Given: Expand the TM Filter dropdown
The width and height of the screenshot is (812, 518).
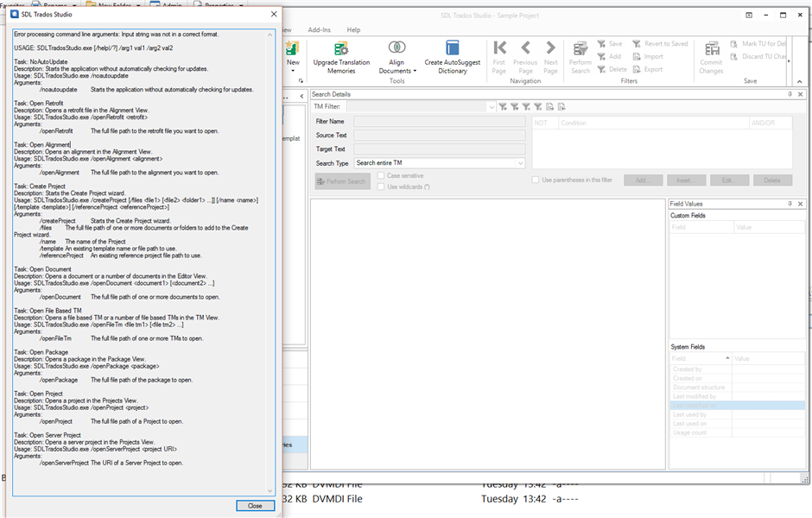Looking at the screenshot, I should tap(491, 106).
